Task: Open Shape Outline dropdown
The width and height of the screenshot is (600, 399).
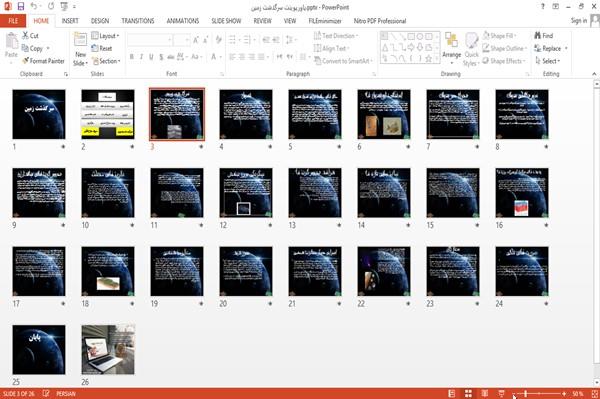Action: 505,48
